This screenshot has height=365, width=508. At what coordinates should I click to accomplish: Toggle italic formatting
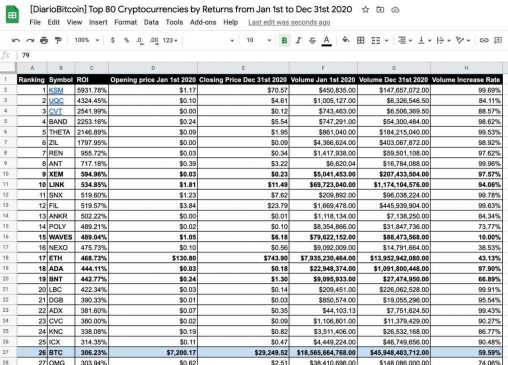298,40
